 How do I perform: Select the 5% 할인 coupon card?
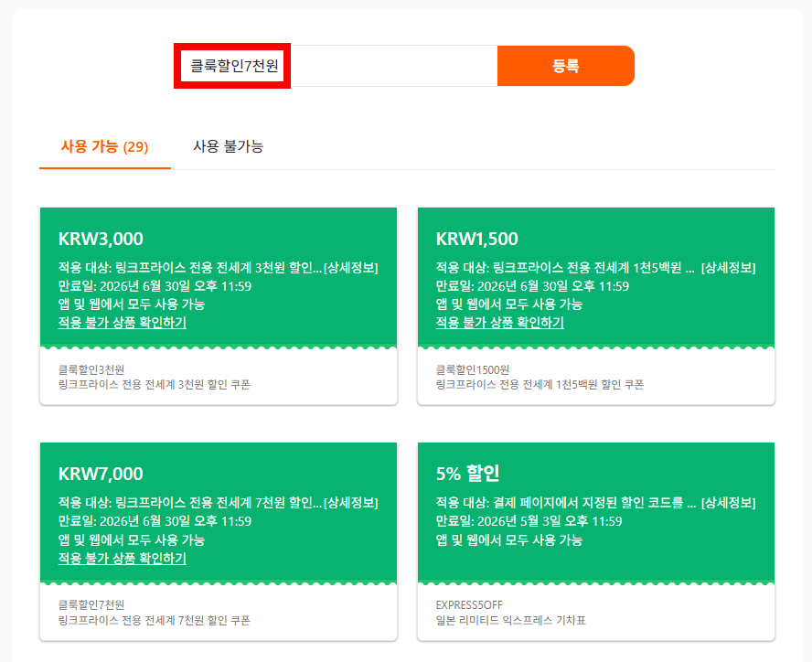click(x=597, y=539)
